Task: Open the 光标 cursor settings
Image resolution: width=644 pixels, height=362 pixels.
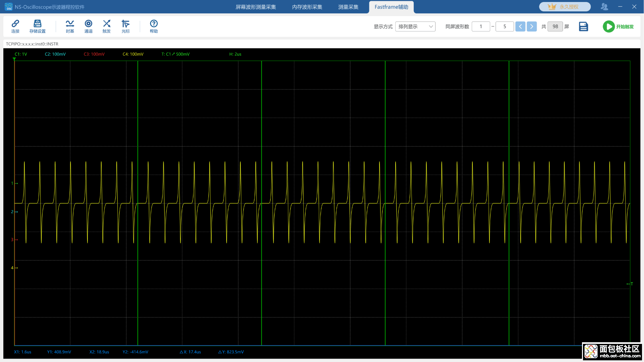Action: (125, 26)
